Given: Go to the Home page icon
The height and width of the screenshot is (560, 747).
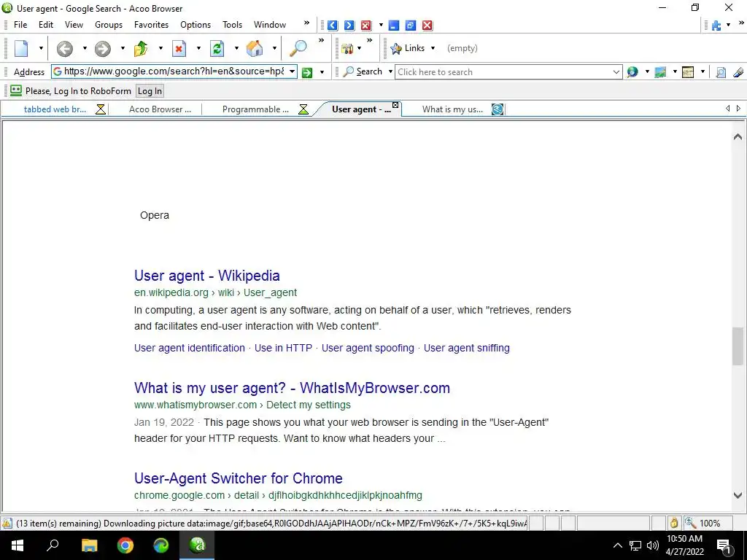Looking at the screenshot, I should 255,49.
